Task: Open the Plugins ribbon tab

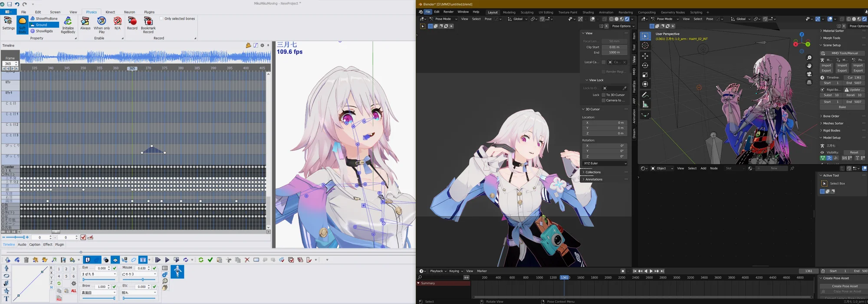Action: 149,12
